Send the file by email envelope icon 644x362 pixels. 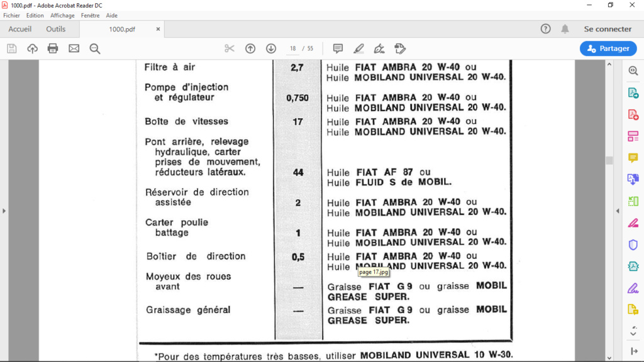click(74, 48)
